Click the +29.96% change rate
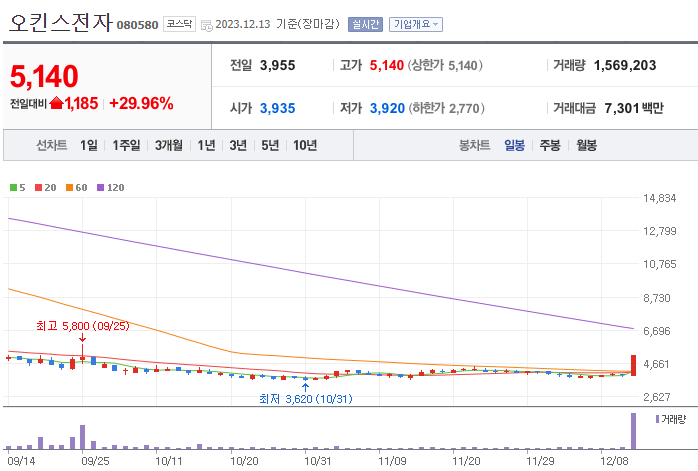 [x=141, y=103]
